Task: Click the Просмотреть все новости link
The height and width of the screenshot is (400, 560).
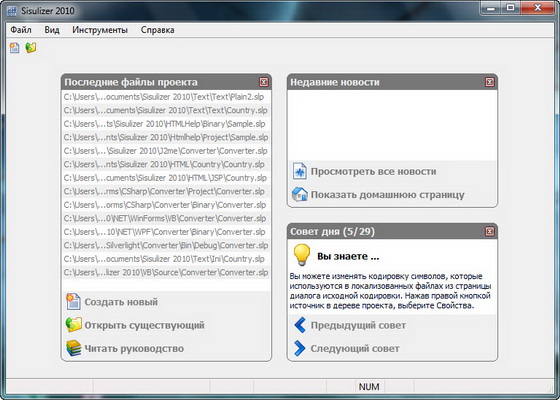Action: (373, 171)
